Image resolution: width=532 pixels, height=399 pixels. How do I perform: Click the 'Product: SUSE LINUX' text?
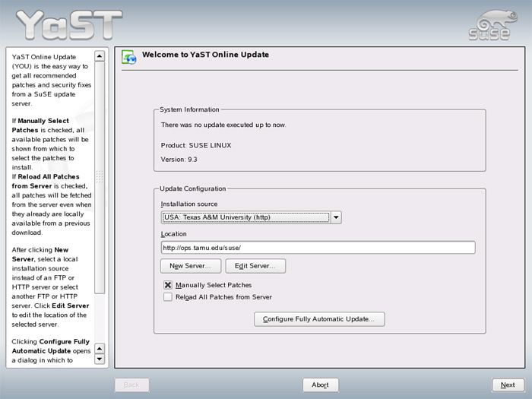pos(196,145)
